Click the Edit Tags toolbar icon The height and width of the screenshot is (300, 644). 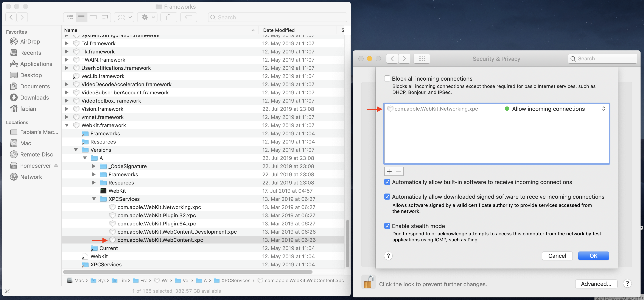(x=188, y=17)
